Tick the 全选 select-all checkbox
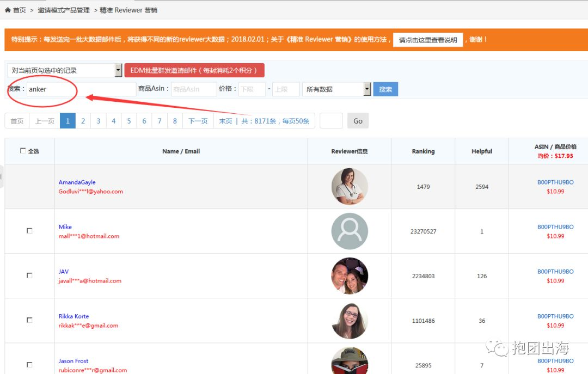The image size is (588, 374). (x=23, y=151)
